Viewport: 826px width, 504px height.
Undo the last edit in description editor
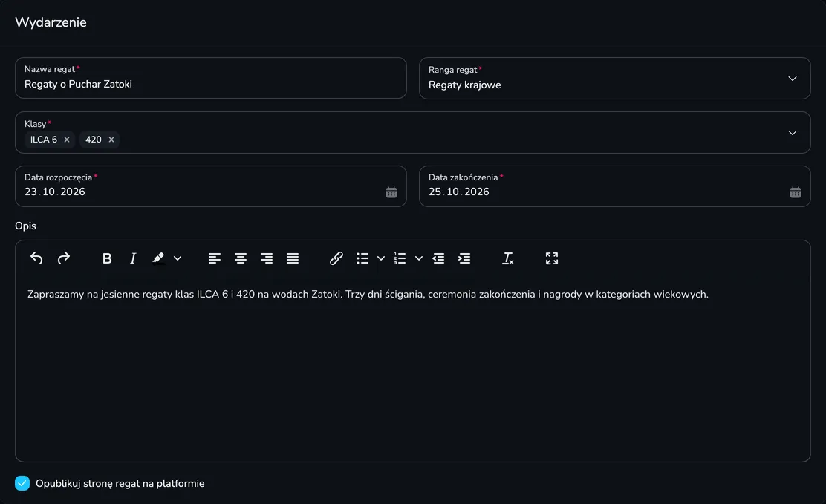(x=36, y=258)
